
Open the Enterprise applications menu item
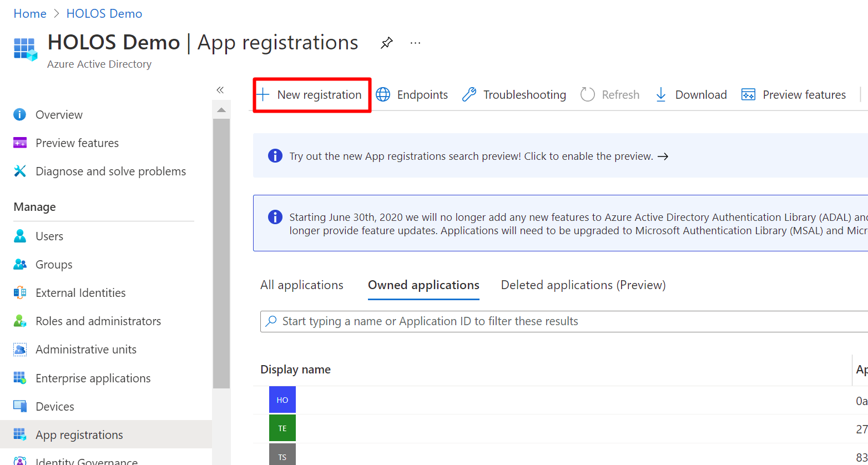pyautogui.click(x=93, y=378)
